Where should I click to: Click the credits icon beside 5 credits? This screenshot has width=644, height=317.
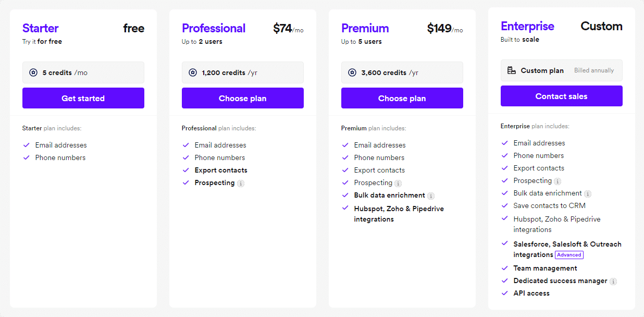point(32,72)
